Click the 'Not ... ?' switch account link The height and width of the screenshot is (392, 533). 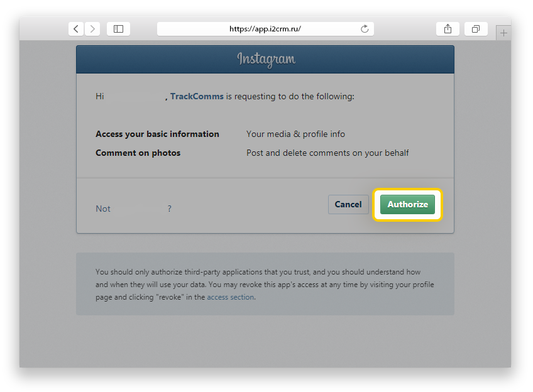(x=134, y=209)
